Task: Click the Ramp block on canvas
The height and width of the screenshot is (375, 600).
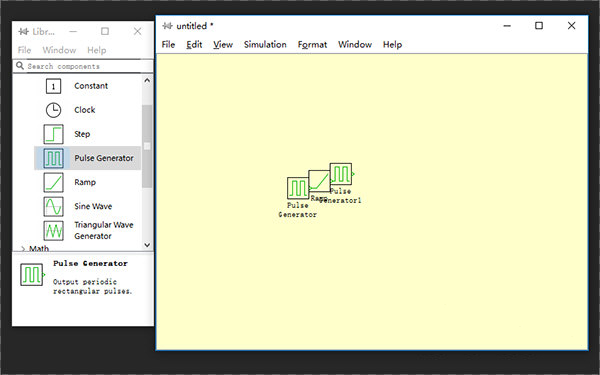Action: point(319,181)
